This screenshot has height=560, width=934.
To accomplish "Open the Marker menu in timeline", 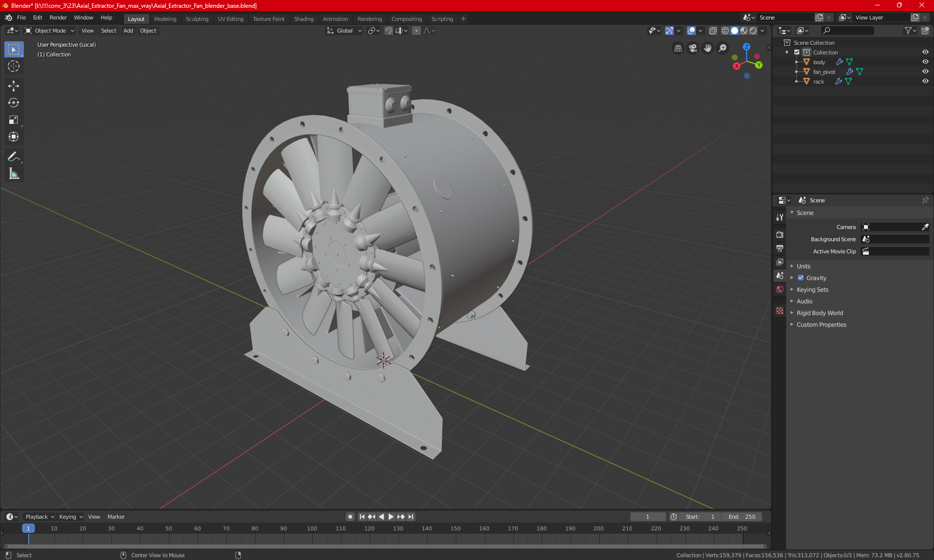I will 116,517.
